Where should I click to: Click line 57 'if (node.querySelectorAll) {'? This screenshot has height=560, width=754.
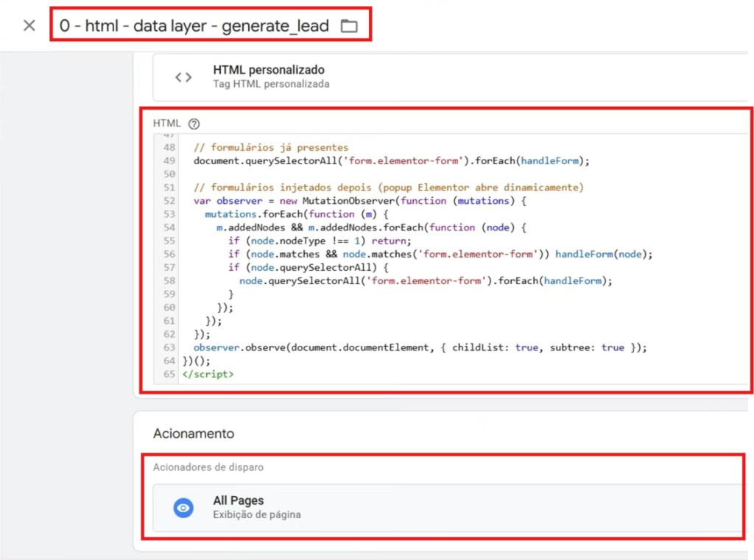[309, 268]
